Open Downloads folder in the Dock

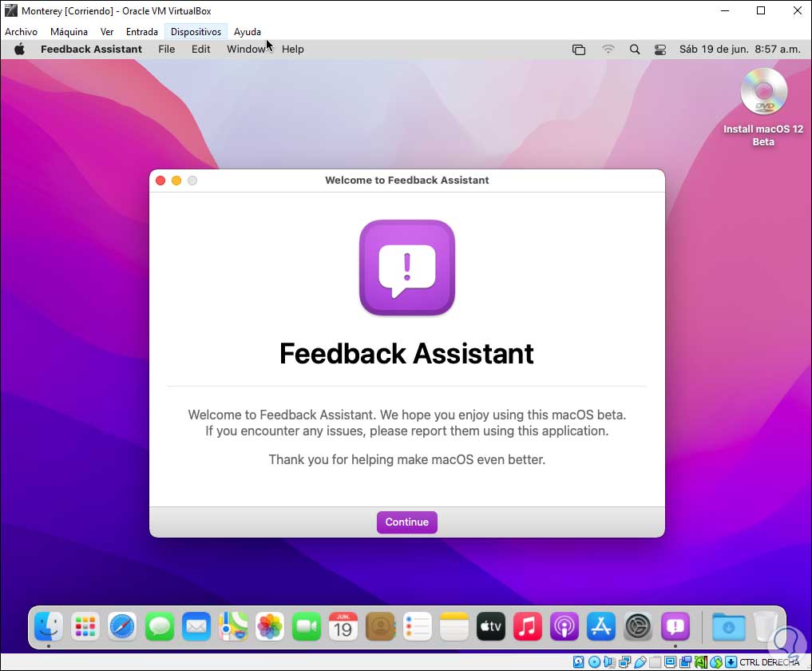pyautogui.click(x=729, y=626)
